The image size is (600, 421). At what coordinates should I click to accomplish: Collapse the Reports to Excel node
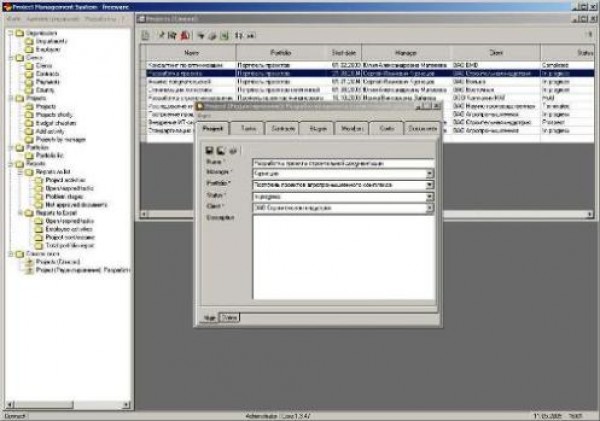[x=21, y=213]
